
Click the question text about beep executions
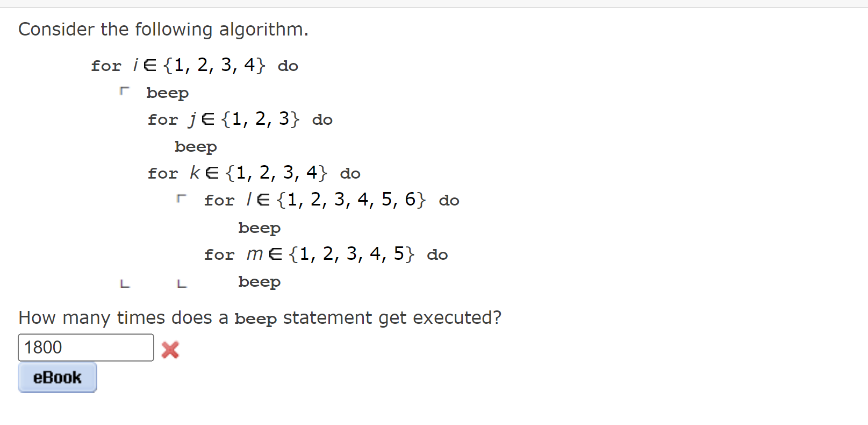point(260,317)
